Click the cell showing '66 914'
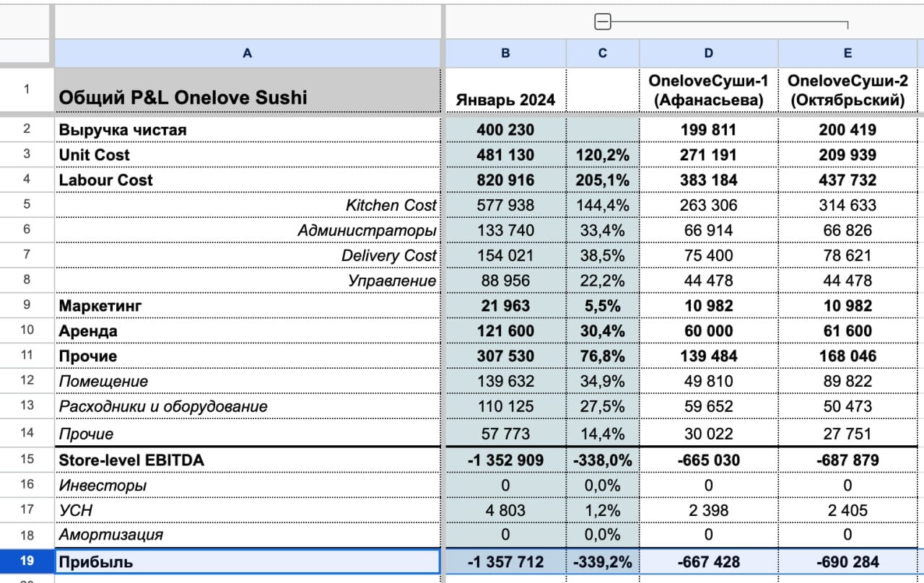 pos(709,230)
